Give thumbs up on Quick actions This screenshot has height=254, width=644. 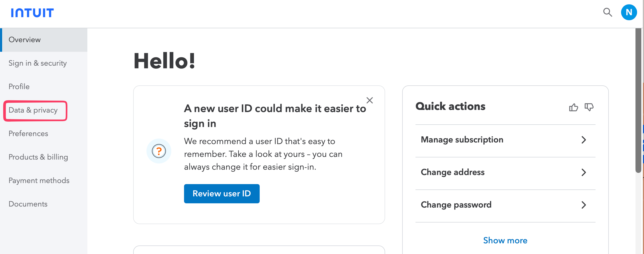point(574,107)
